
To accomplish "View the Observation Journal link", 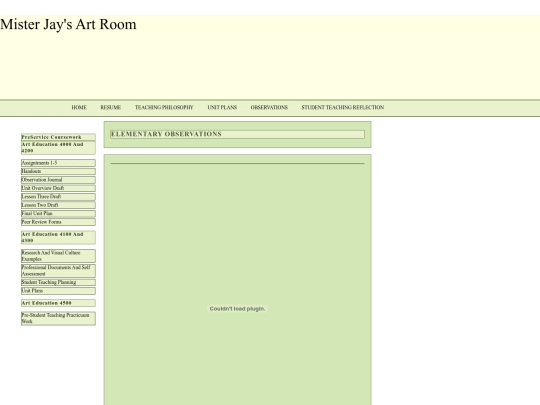I will [x=58, y=180].
